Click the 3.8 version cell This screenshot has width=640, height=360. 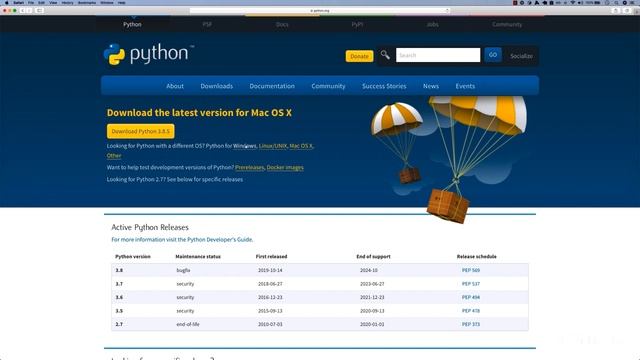(119, 270)
